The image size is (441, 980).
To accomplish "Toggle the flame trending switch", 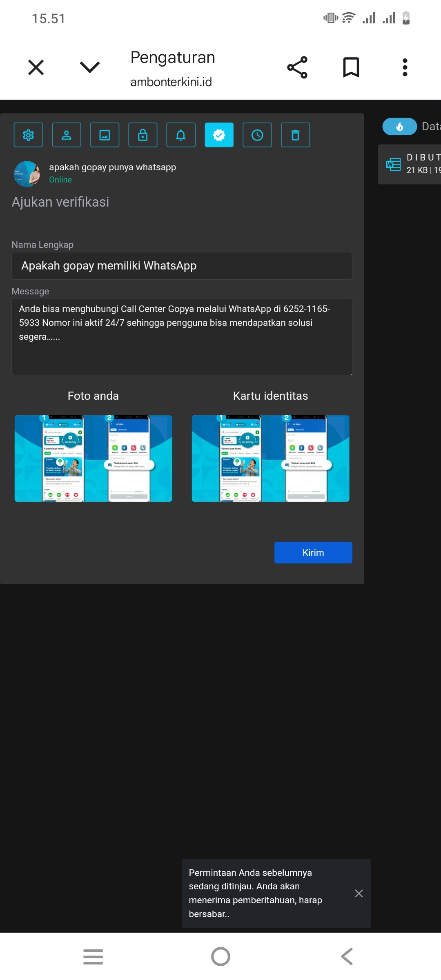I will (400, 127).
